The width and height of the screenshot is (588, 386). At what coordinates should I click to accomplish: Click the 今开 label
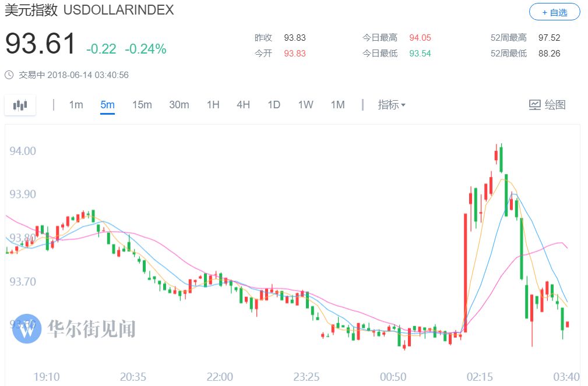[x=263, y=54]
